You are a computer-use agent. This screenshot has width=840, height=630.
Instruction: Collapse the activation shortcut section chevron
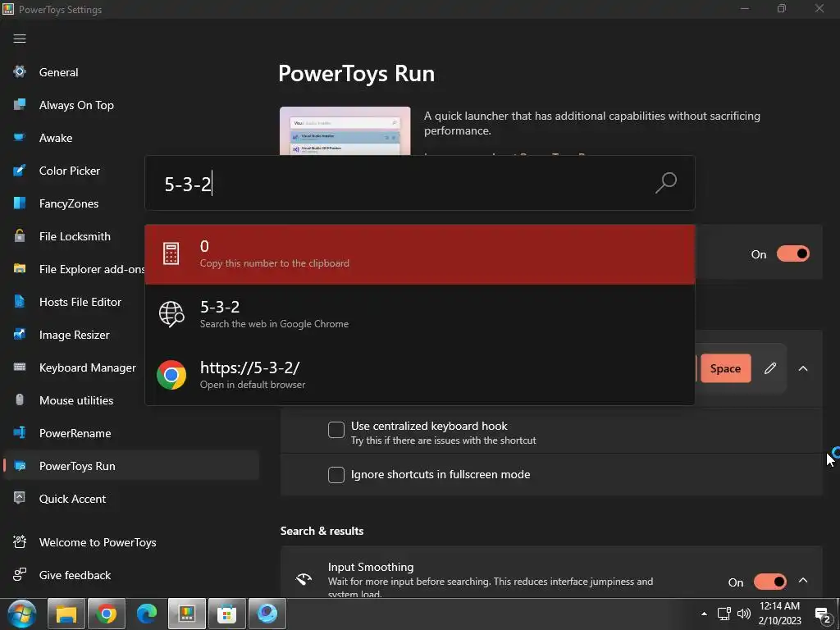pos(803,368)
